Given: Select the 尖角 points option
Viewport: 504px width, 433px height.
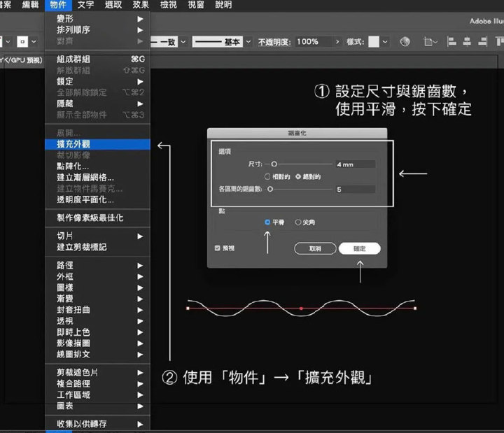Looking at the screenshot, I should pyautogui.click(x=298, y=222).
